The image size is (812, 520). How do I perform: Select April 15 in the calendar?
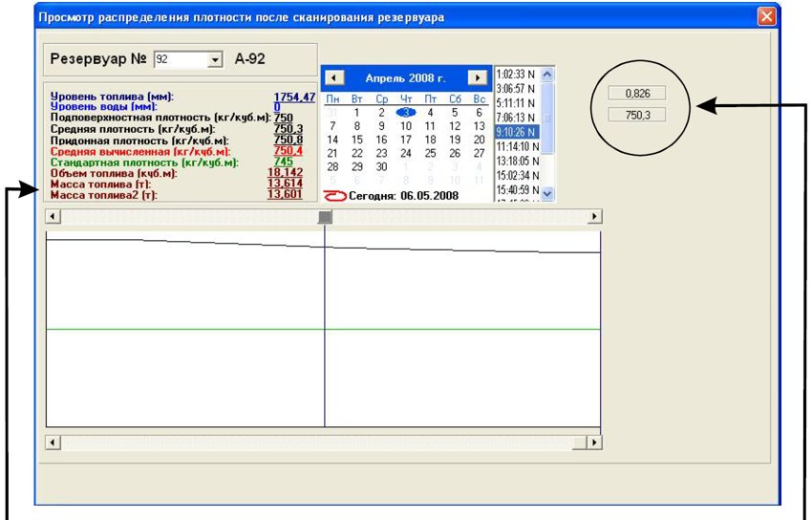357,140
